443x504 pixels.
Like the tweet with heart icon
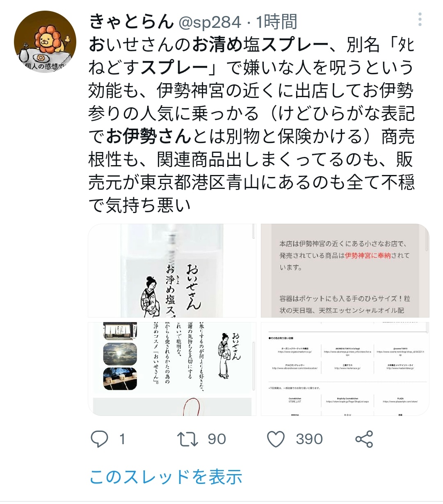(276, 439)
